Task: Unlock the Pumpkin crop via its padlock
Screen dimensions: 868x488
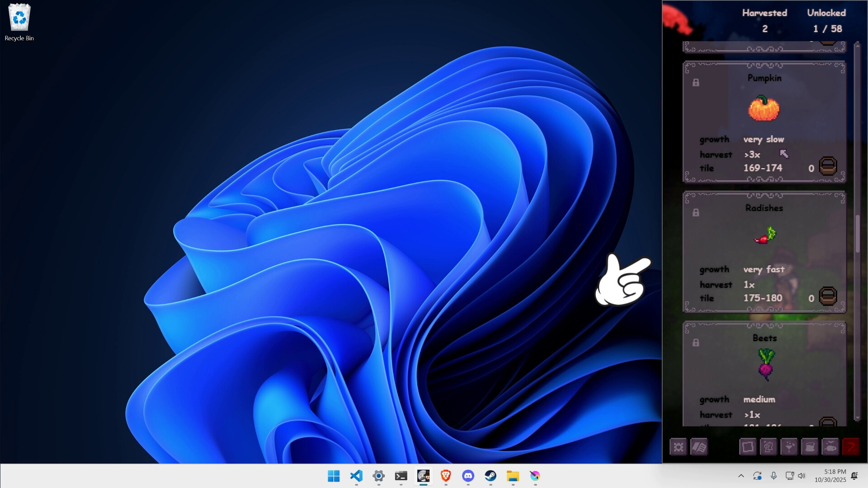Action: click(x=696, y=82)
